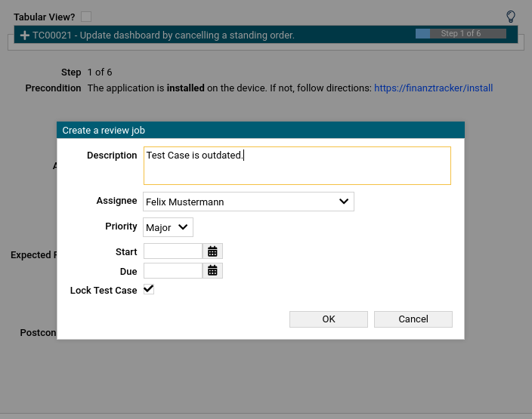The height and width of the screenshot is (419, 532).
Task: Click the TC00021 test case title
Action: [x=163, y=35]
